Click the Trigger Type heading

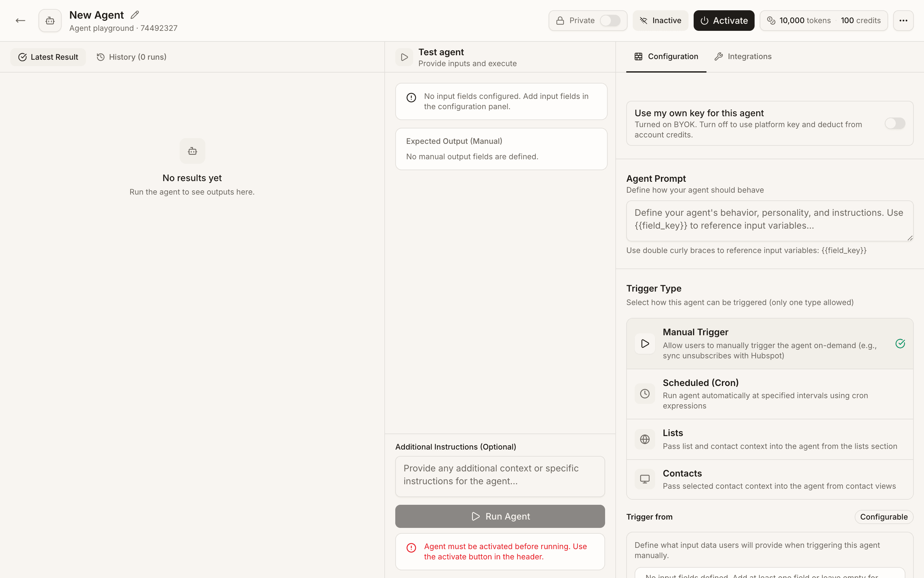pos(654,289)
